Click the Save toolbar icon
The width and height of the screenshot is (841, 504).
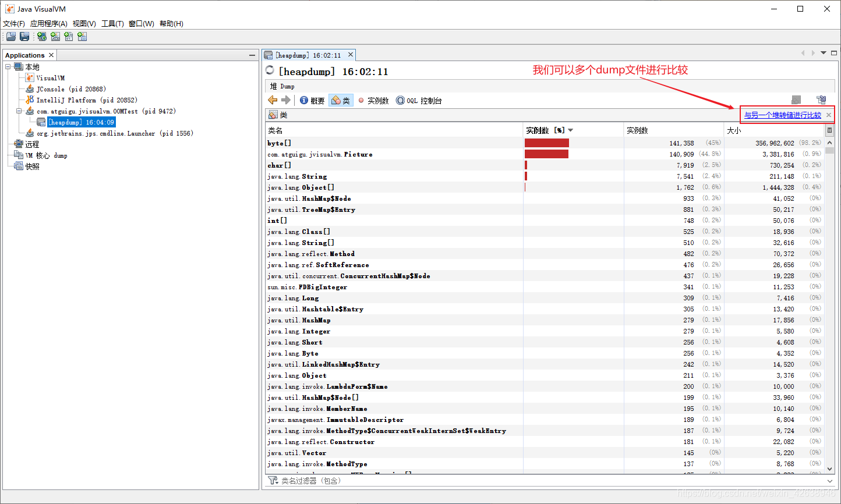click(24, 36)
